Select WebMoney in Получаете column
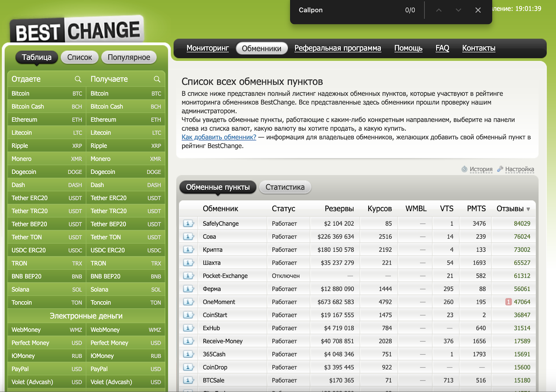 pyautogui.click(x=125, y=330)
